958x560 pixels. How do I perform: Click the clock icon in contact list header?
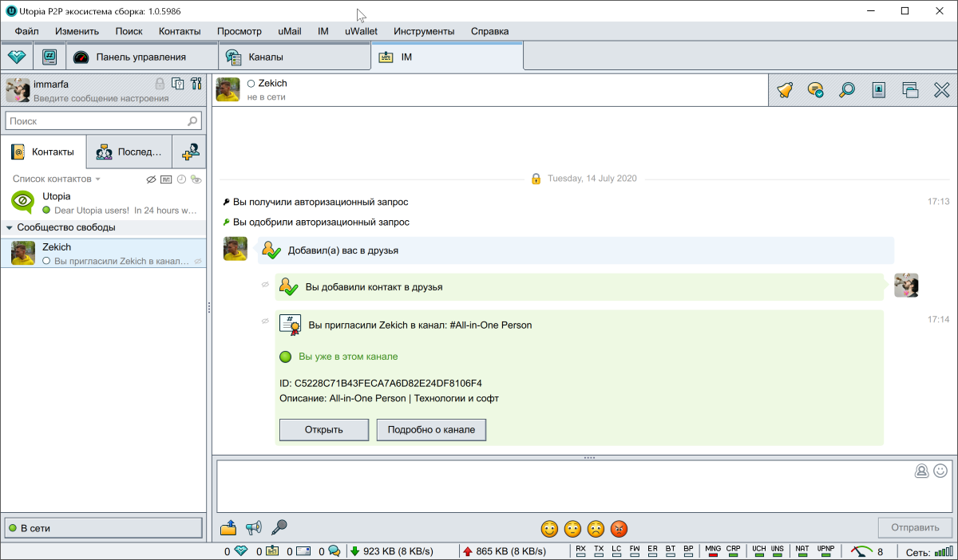coord(181,179)
